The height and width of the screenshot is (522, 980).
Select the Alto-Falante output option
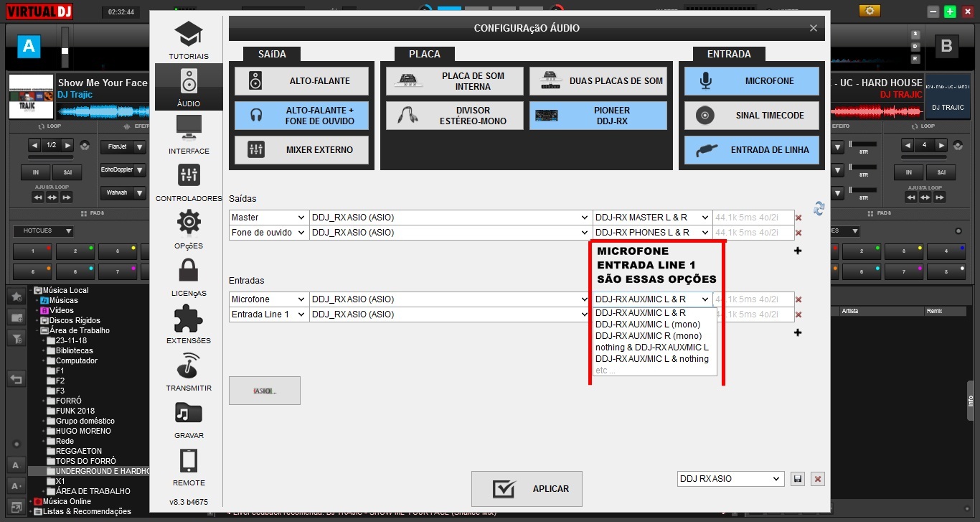click(301, 81)
